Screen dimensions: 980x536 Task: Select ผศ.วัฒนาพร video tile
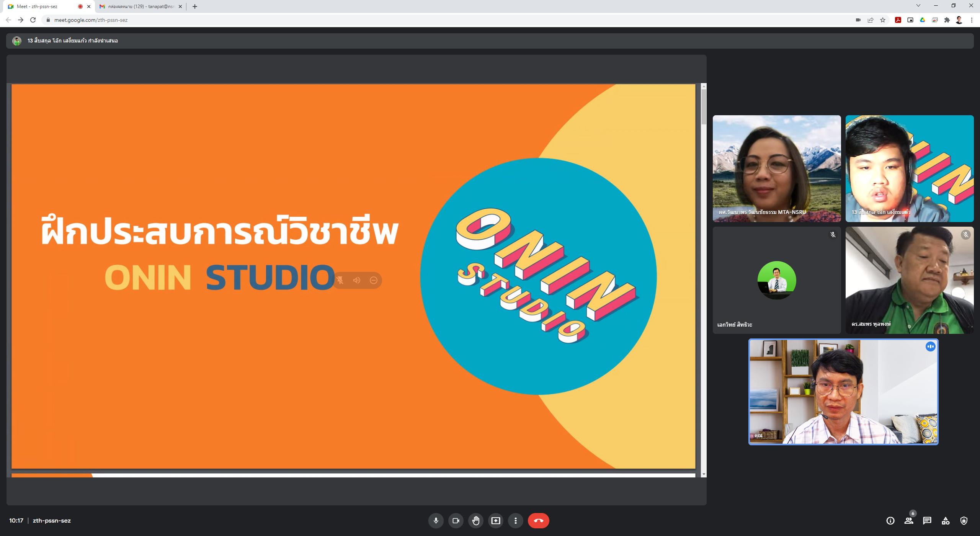click(777, 168)
